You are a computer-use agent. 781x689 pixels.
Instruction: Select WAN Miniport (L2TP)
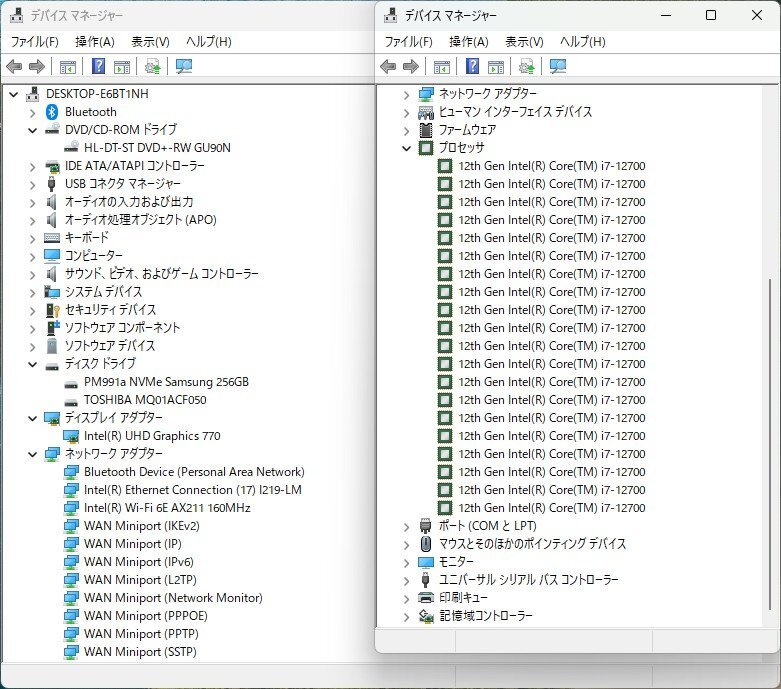140,580
